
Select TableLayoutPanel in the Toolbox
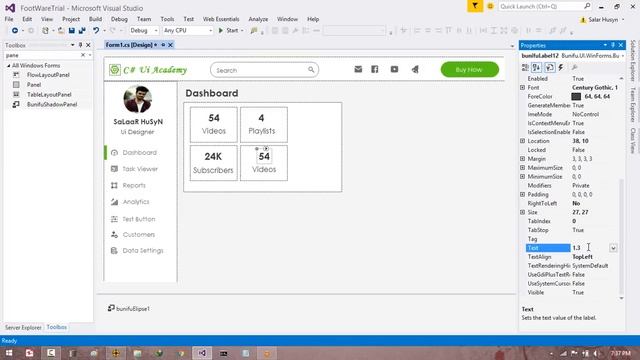click(49, 95)
